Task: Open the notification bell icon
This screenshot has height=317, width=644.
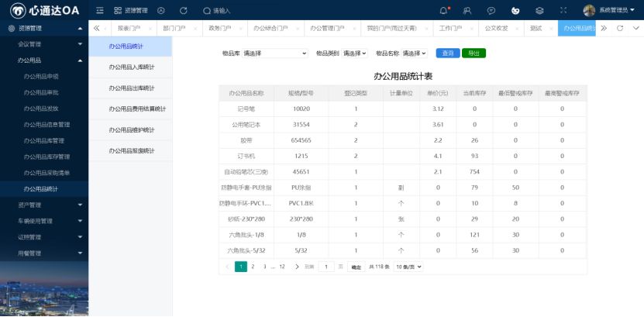Action: (x=444, y=11)
